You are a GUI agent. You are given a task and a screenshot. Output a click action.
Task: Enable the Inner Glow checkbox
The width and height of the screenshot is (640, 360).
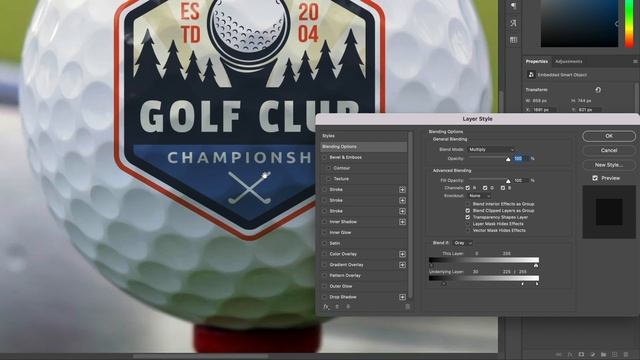tap(324, 233)
